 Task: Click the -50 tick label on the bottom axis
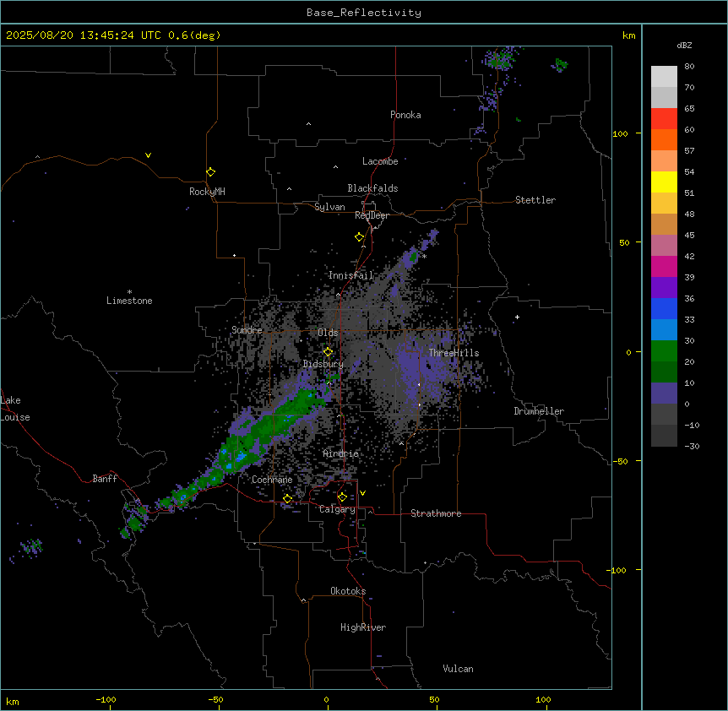click(x=215, y=699)
